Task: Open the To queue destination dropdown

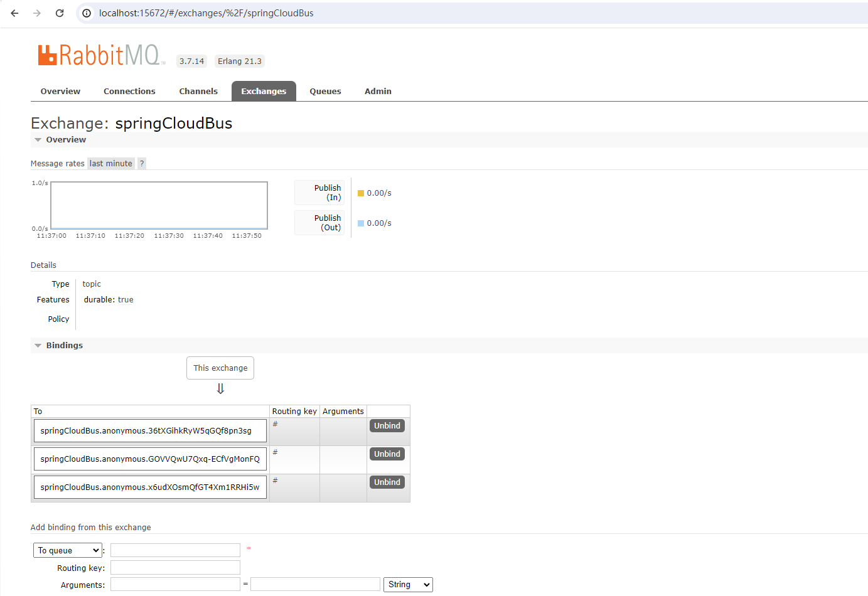Action: tap(68, 550)
